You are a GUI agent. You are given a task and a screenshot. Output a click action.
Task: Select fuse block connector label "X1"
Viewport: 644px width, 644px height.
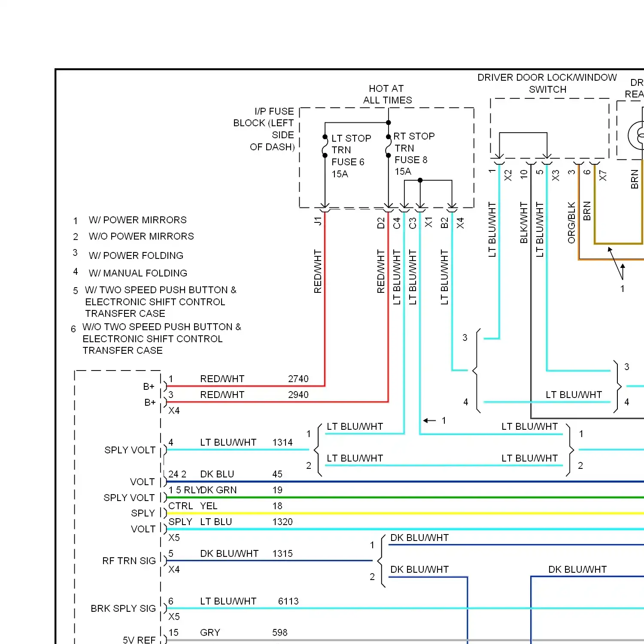pyautogui.click(x=428, y=222)
